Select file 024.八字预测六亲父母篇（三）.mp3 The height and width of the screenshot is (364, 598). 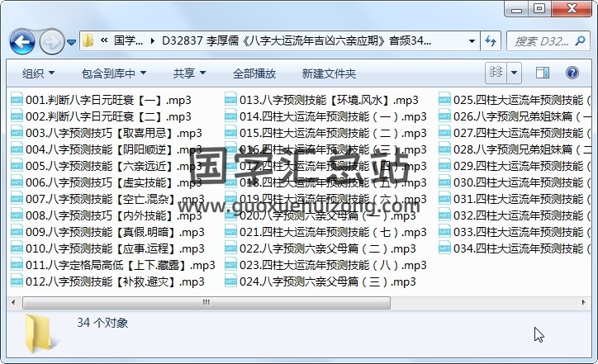pyautogui.click(x=327, y=281)
